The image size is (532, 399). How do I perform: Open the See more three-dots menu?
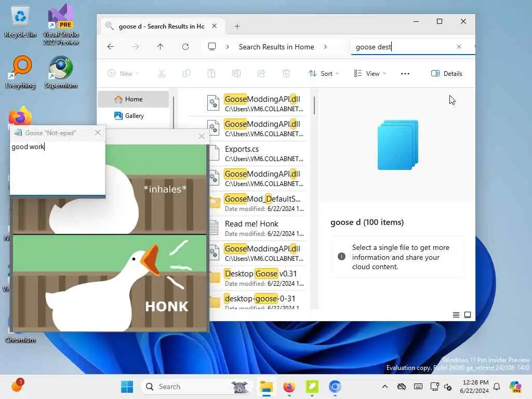click(x=405, y=74)
